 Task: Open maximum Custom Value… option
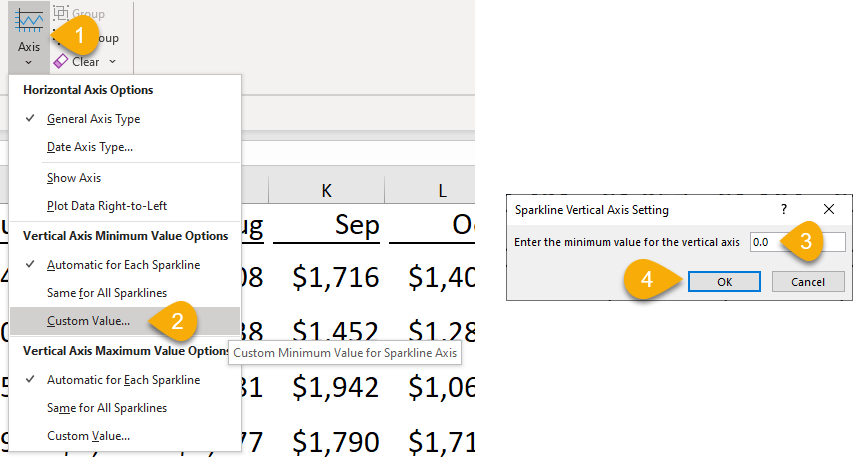tap(88, 436)
